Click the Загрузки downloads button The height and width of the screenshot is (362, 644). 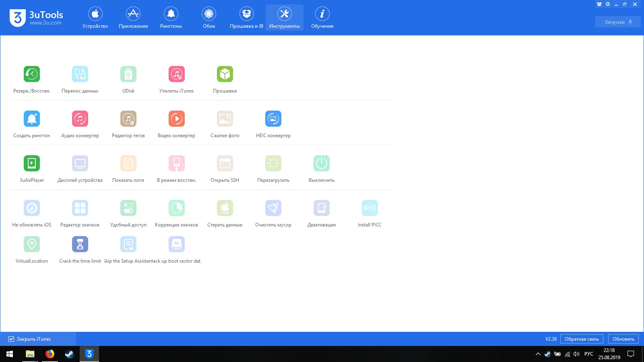(618, 22)
